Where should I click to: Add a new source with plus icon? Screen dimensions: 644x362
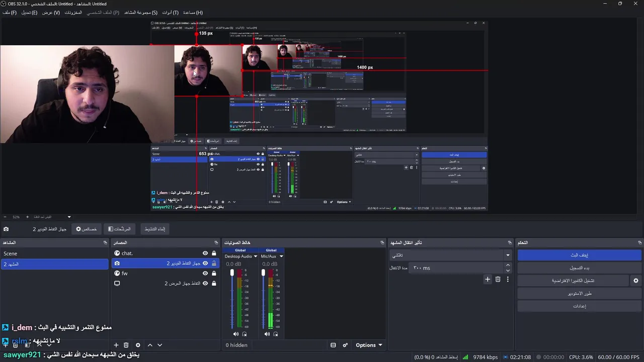(116, 345)
